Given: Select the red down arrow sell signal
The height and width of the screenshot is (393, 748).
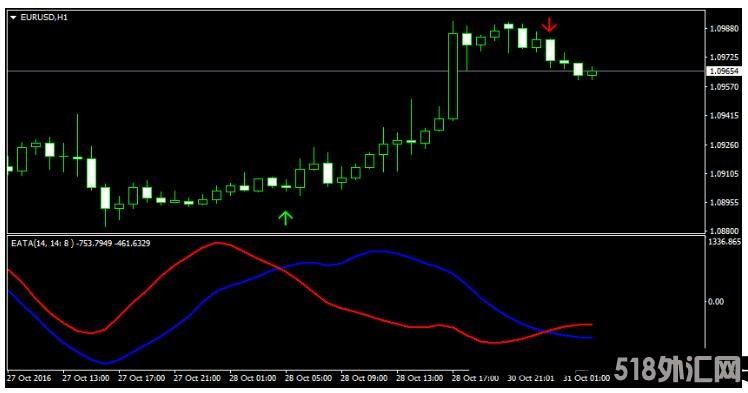Looking at the screenshot, I should point(550,25).
